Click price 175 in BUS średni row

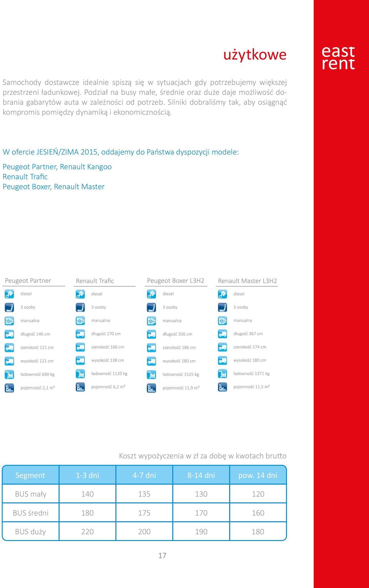tap(145, 513)
